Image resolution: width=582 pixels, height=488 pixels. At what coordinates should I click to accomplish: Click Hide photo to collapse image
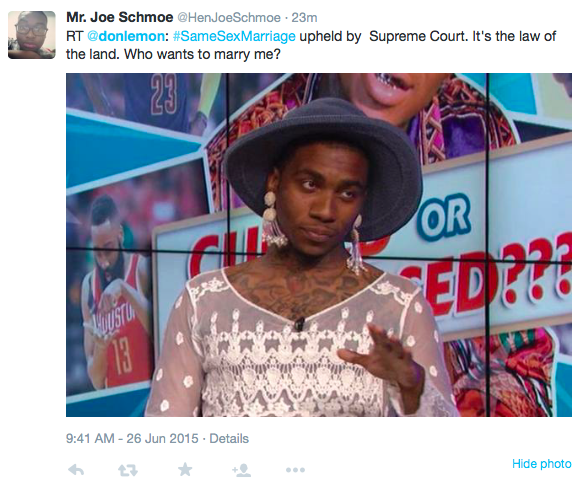(x=542, y=464)
